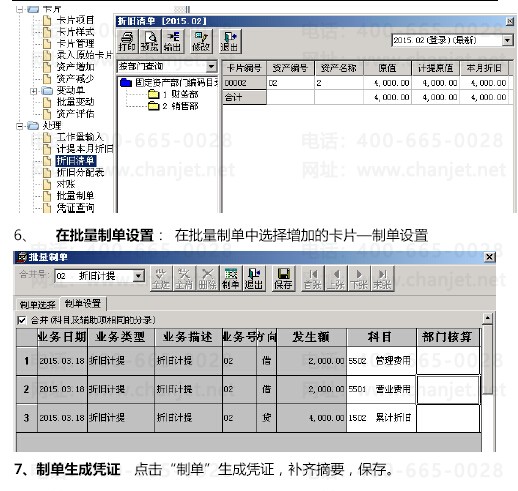The width and height of the screenshot is (518, 491).
Task: Collapse the 卡片 tree node
Action: click(20, 9)
